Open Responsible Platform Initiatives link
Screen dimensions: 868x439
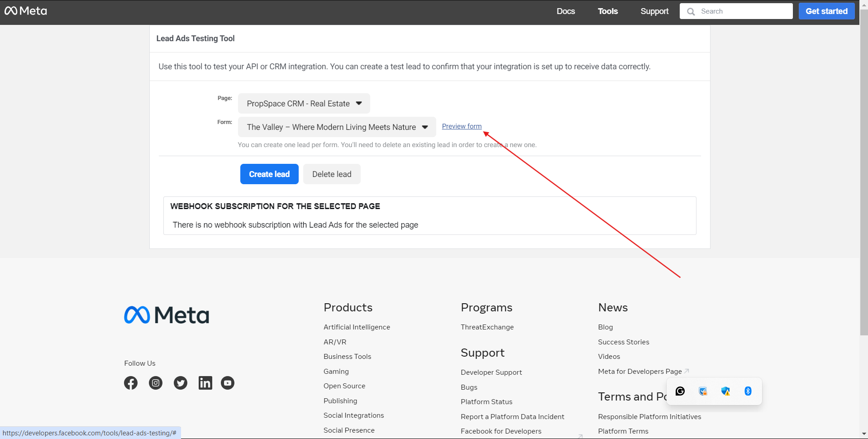point(649,417)
